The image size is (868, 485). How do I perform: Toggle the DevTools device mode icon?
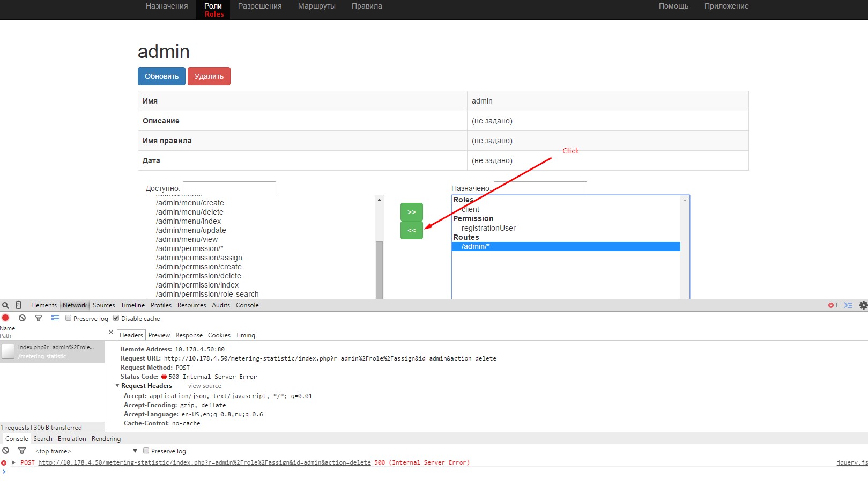18,305
